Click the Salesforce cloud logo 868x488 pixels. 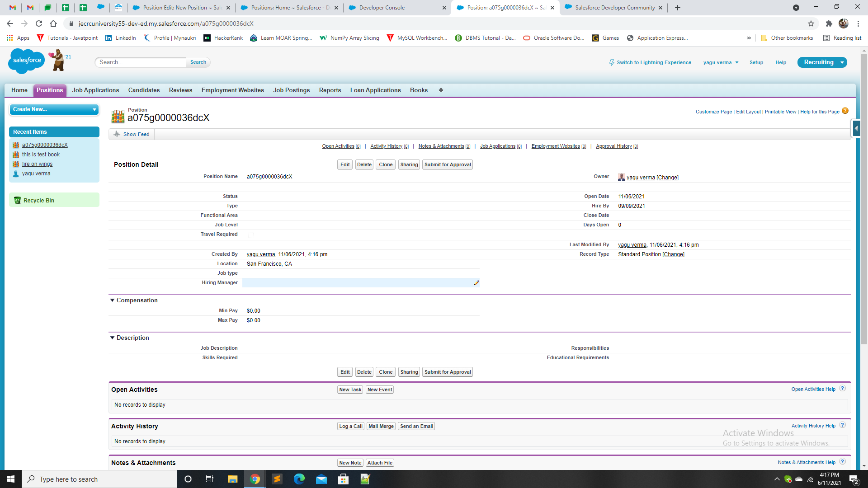(27, 61)
